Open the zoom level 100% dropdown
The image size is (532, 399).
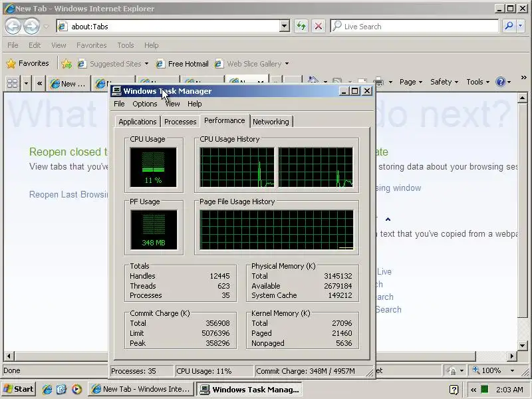click(512, 370)
